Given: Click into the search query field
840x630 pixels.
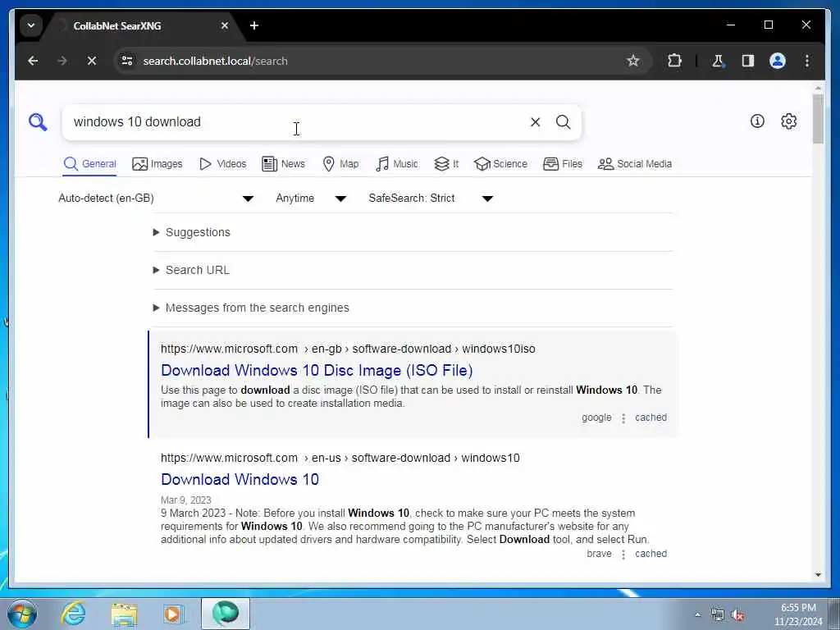Looking at the screenshot, I should [x=297, y=122].
